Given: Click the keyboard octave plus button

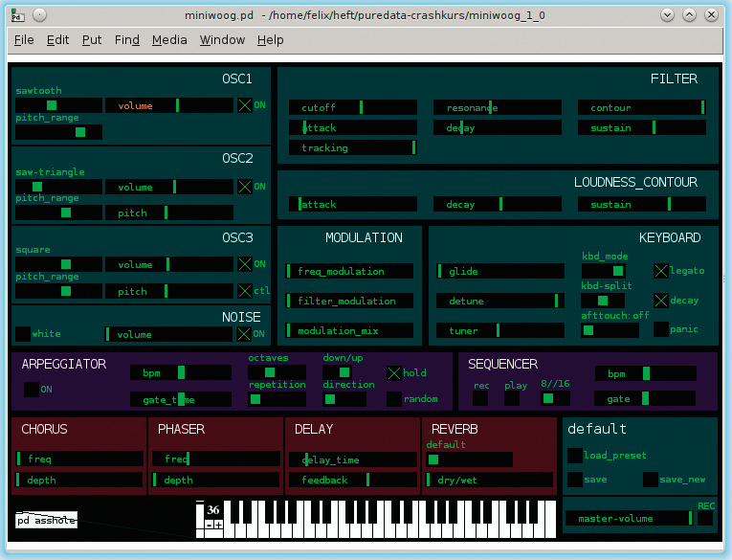Looking at the screenshot, I should (x=218, y=525).
